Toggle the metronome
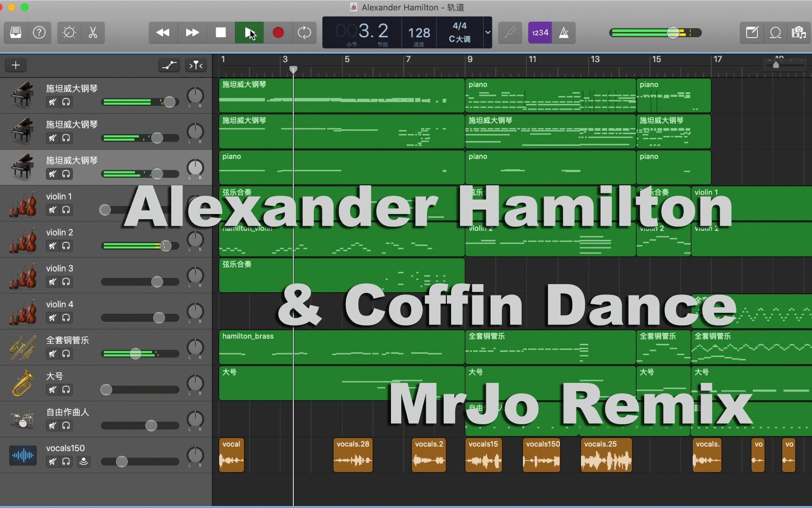 [x=564, y=32]
